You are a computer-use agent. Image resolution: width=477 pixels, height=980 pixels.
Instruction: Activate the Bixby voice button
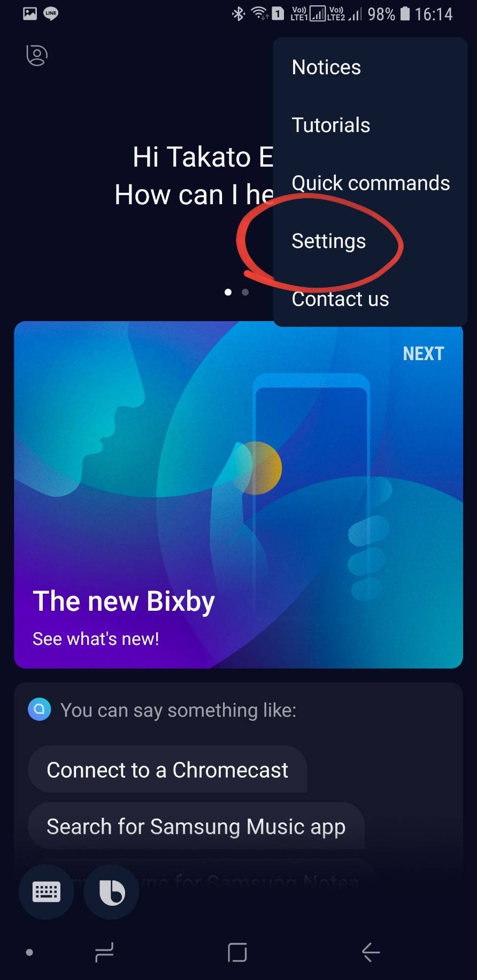click(x=111, y=892)
